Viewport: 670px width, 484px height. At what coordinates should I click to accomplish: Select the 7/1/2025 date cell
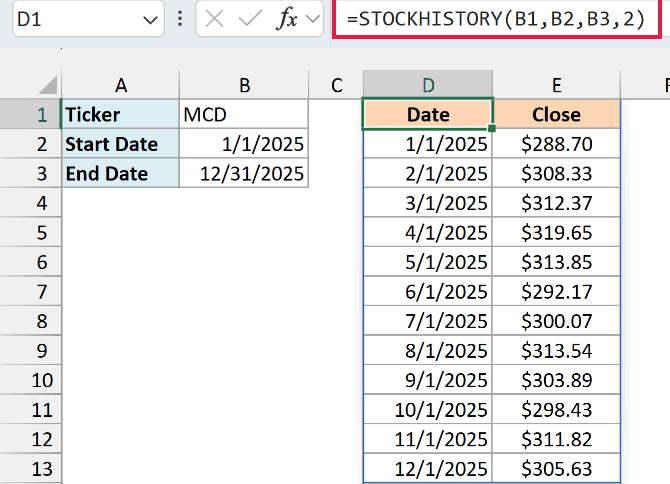pos(428,321)
